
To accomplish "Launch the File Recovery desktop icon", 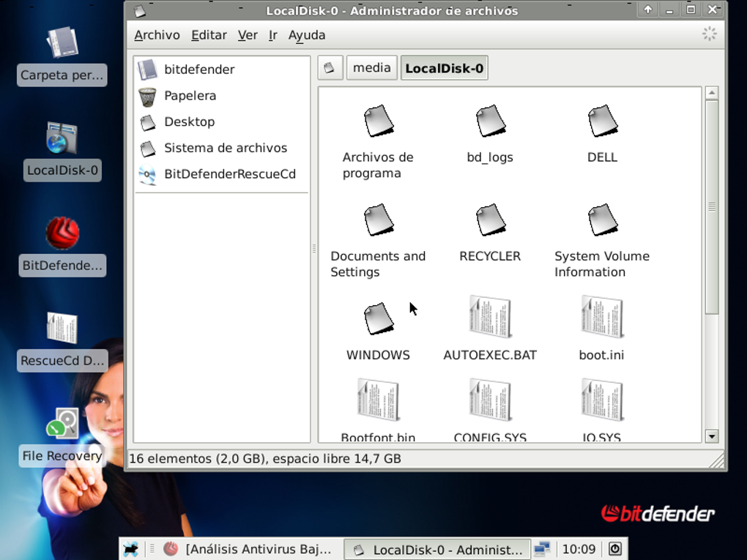I will (x=62, y=423).
